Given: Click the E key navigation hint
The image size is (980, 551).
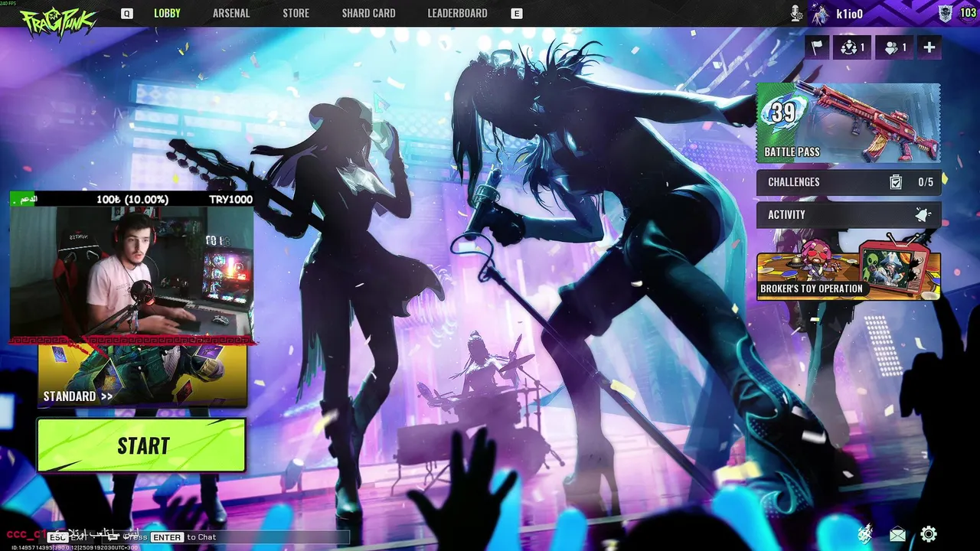Looking at the screenshot, I should [517, 14].
